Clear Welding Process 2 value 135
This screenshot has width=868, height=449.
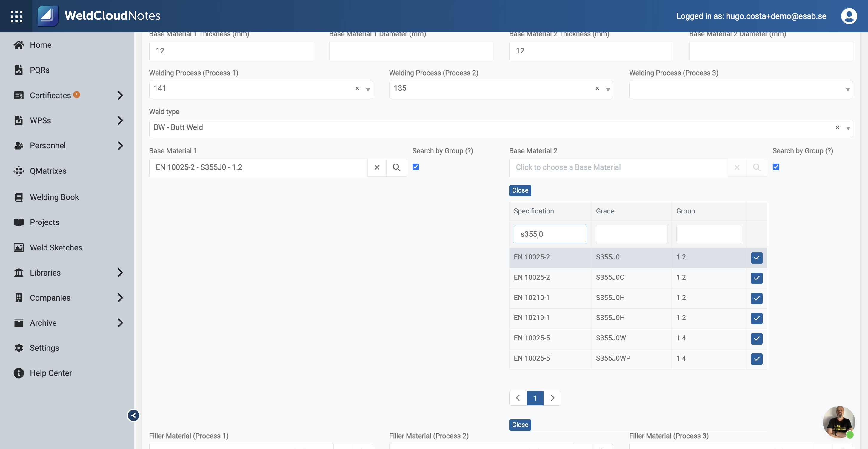pyautogui.click(x=597, y=88)
